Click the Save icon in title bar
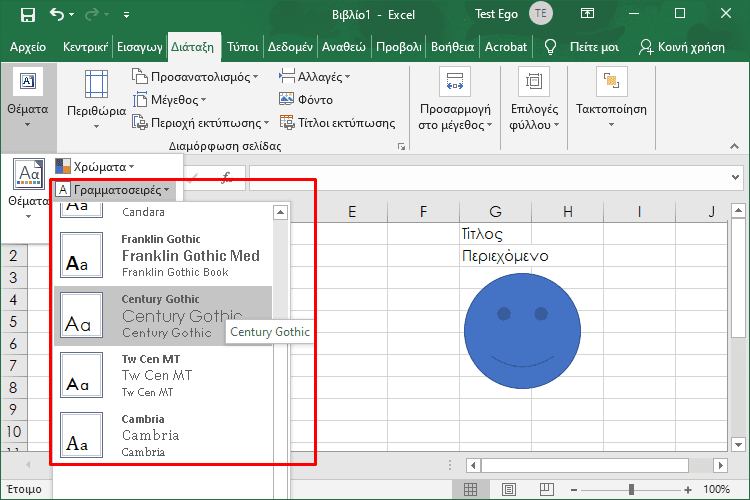This screenshot has height=500, width=750. point(28,14)
